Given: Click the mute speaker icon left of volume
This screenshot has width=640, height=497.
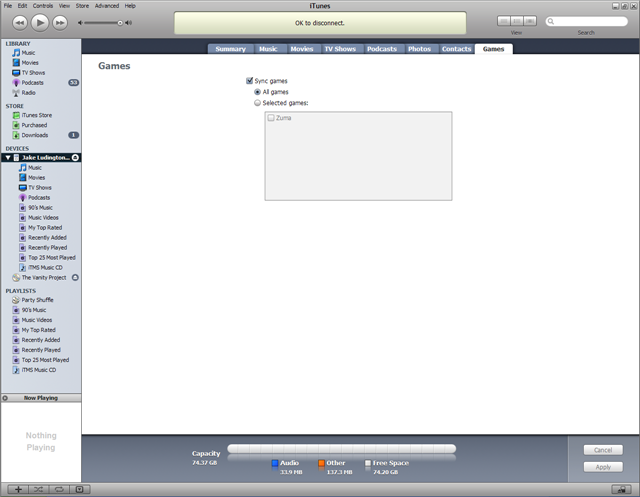Looking at the screenshot, I should pyautogui.click(x=80, y=23).
